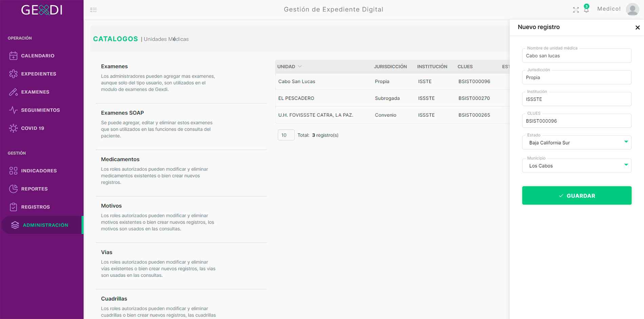The width and height of the screenshot is (644, 319).
Task: Click the Indicadores grid icon
Action: tap(13, 171)
